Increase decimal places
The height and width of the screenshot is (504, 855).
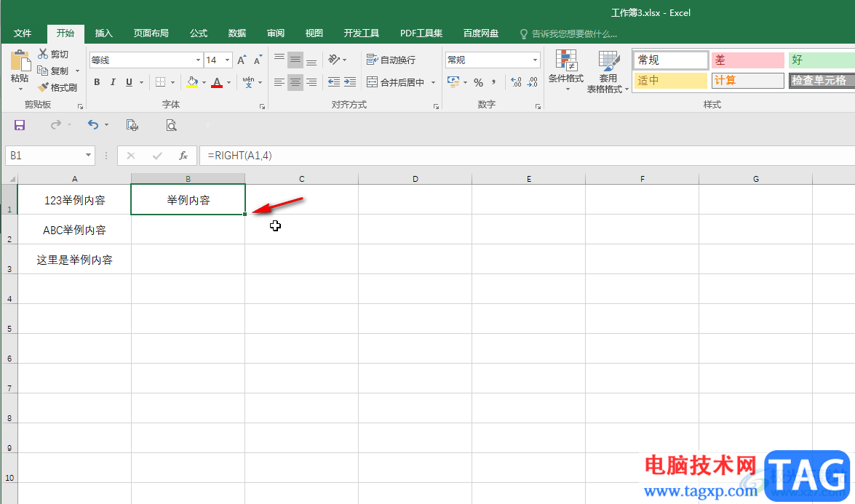516,82
